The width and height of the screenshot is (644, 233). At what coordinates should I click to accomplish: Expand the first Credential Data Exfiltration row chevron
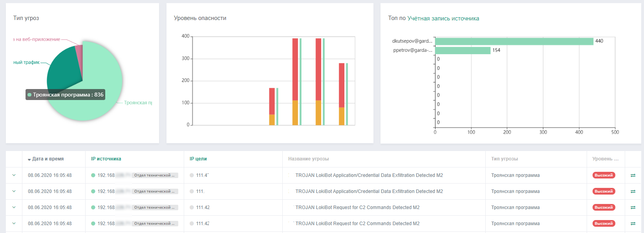14,175
